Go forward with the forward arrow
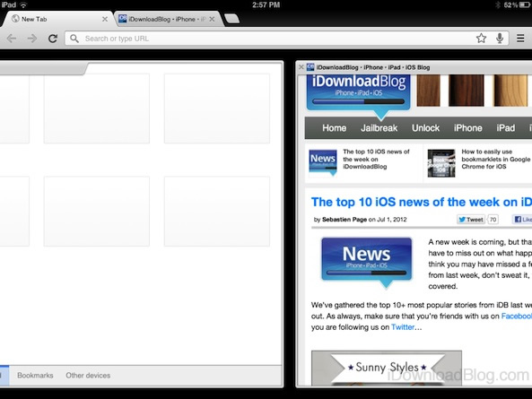Image resolution: width=532 pixels, height=399 pixels. point(32,39)
